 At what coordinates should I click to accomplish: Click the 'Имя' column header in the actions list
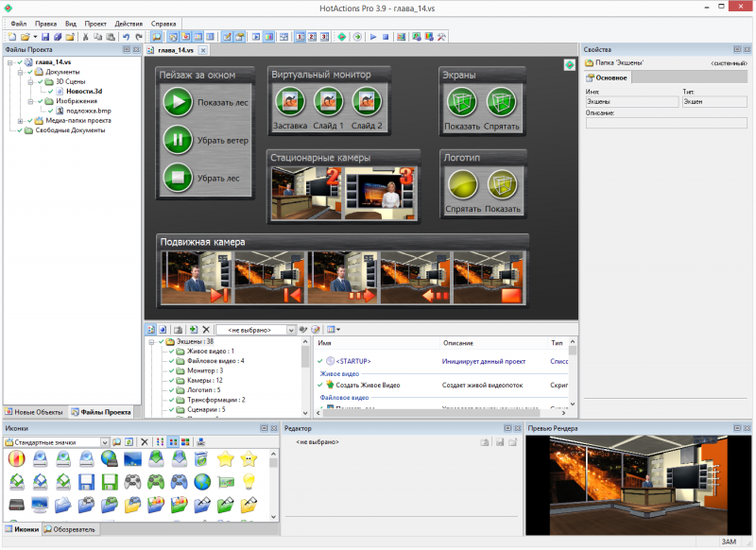(x=376, y=343)
